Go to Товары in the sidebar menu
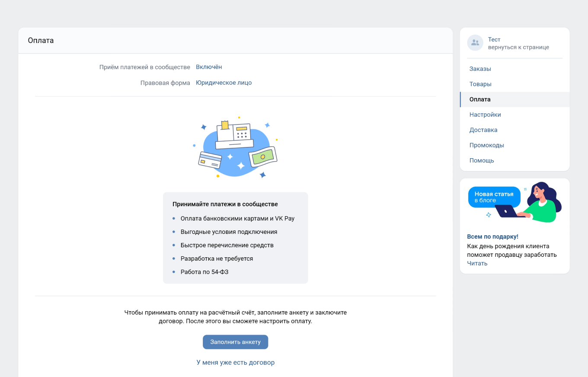The width and height of the screenshot is (588, 377). [x=480, y=84]
